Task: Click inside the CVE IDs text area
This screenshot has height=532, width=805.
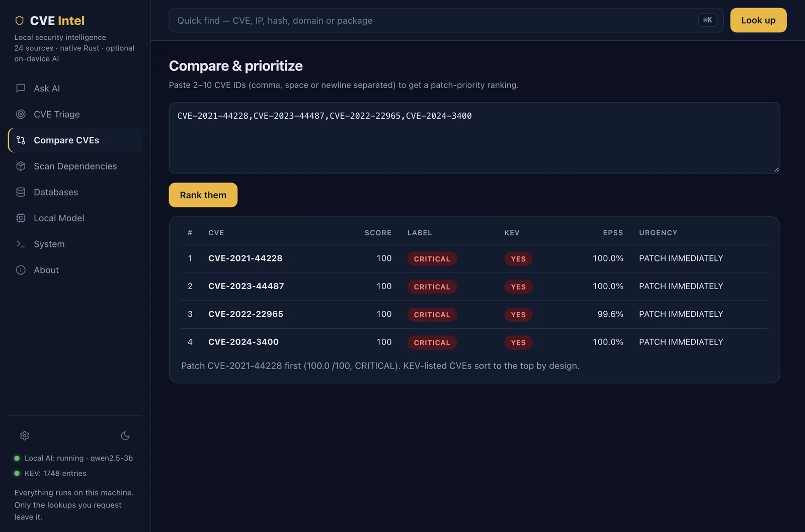Action: coord(474,138)
